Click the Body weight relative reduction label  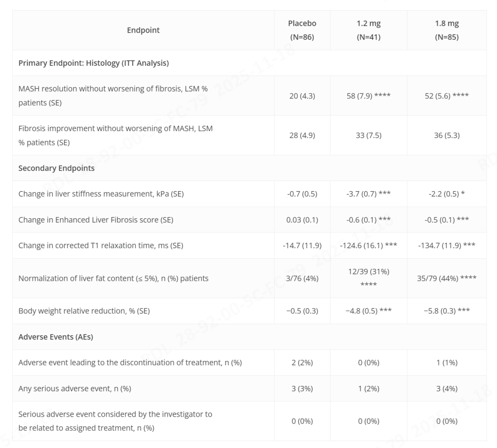tap(84, 311)
